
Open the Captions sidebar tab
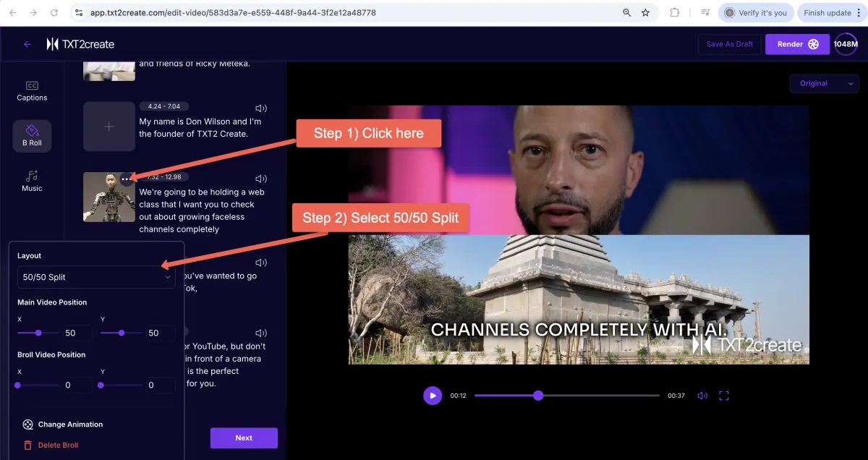tap(32, 91)
